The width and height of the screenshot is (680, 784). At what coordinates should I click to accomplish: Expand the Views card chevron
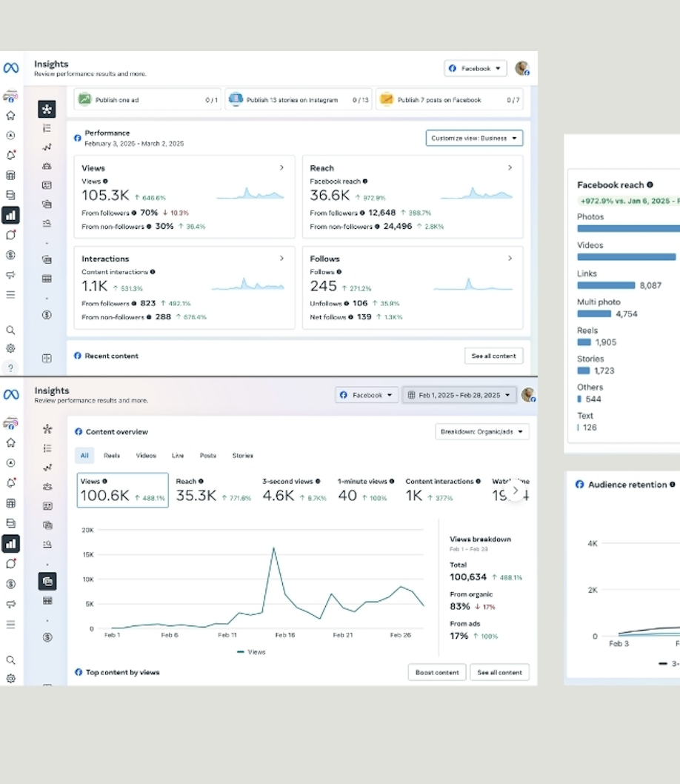coord(281,168)
